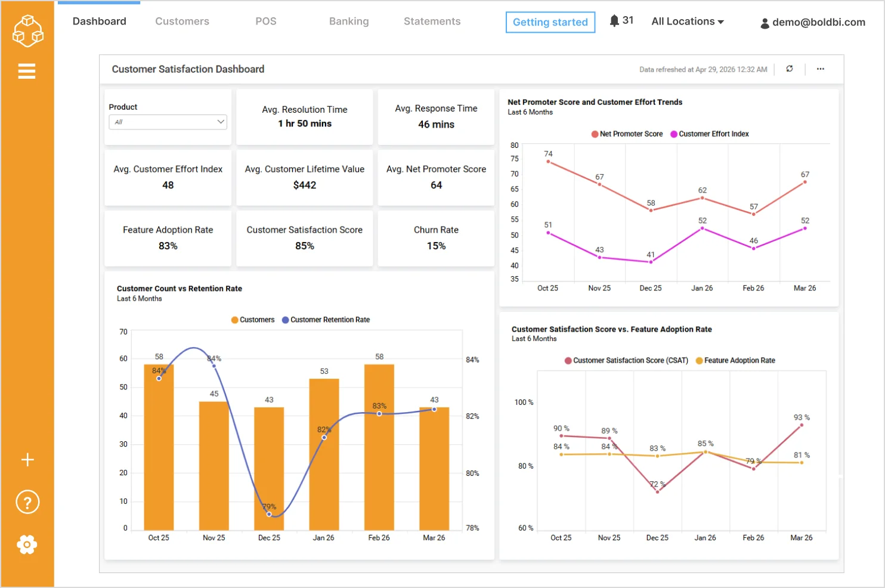Click the NPS data point labeled 74
Image resolution: width=885 pixels, height=588 pixels.
(548, 162)
